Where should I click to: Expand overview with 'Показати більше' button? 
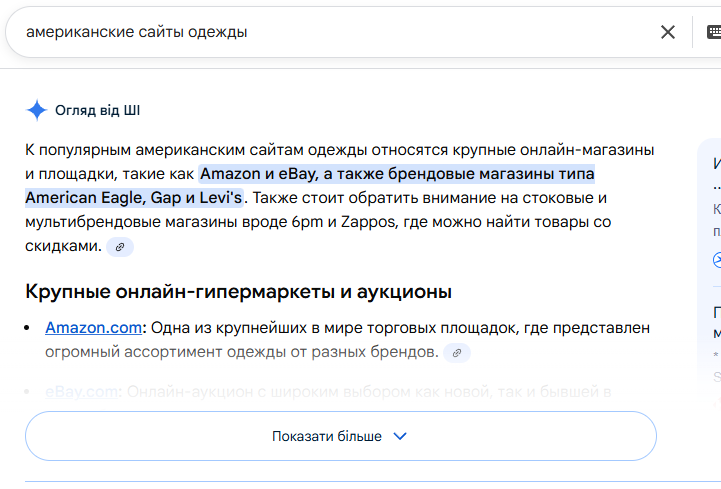[x=340, y=436]
